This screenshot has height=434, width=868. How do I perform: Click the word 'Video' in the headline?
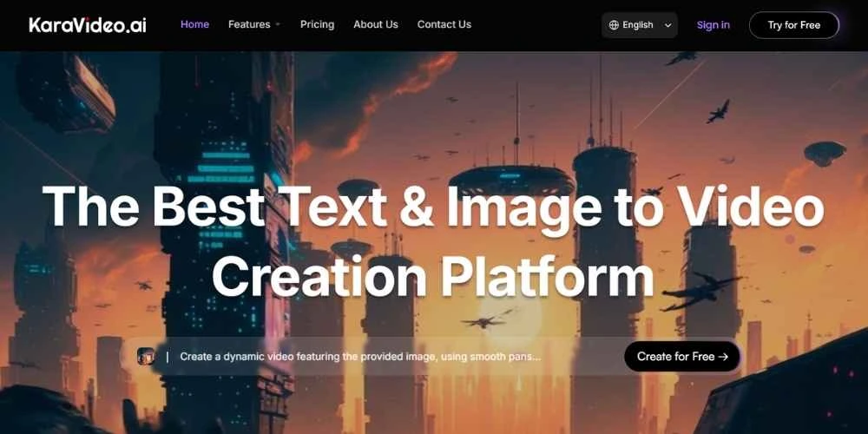(x=750, y=208)
